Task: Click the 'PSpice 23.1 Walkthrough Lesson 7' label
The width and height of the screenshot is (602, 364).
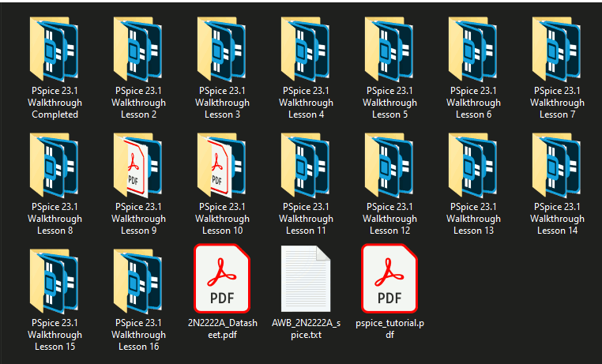Action: coord(557,103)
